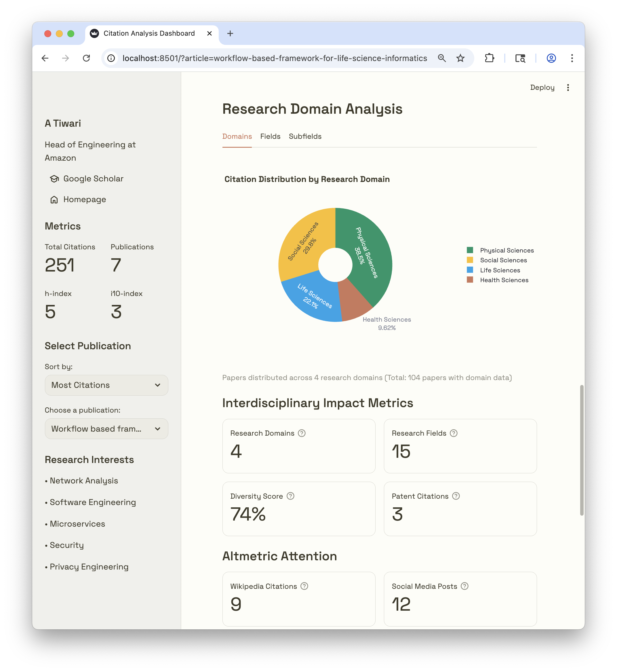
Task: Select the Domains tab
Action: click(x=237, y=136)
